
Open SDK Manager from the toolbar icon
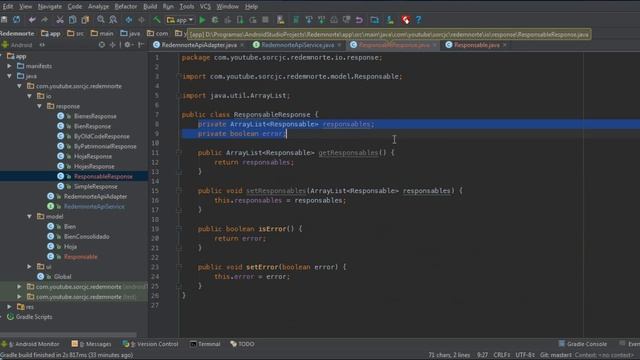click(x=390, y=20)
